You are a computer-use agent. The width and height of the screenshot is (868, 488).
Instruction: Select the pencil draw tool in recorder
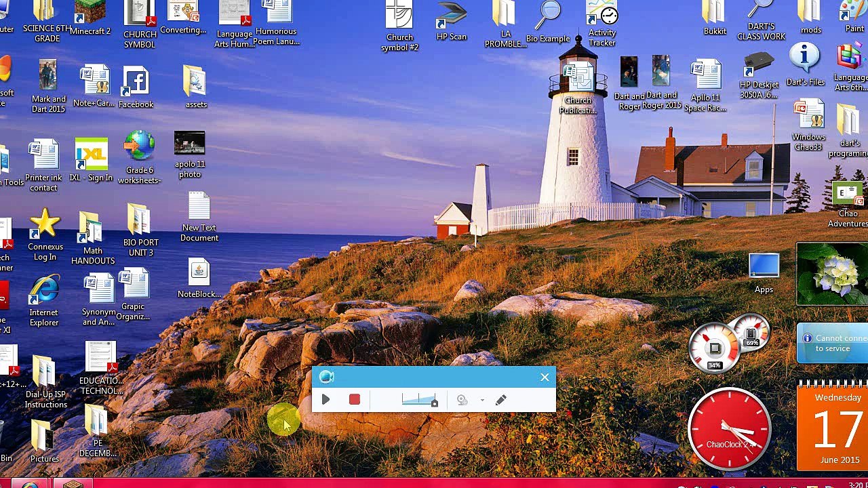click(500, 400)
